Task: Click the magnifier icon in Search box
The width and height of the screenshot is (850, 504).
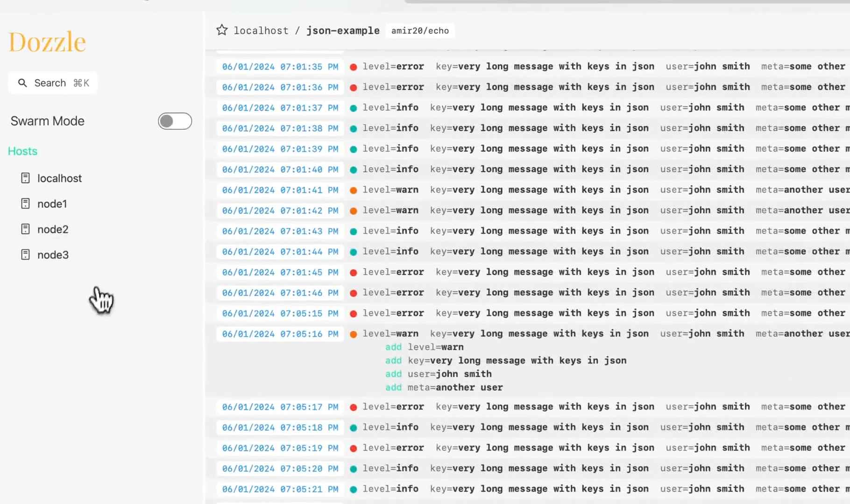Action: pyautogui.click(x=22, y=83)
